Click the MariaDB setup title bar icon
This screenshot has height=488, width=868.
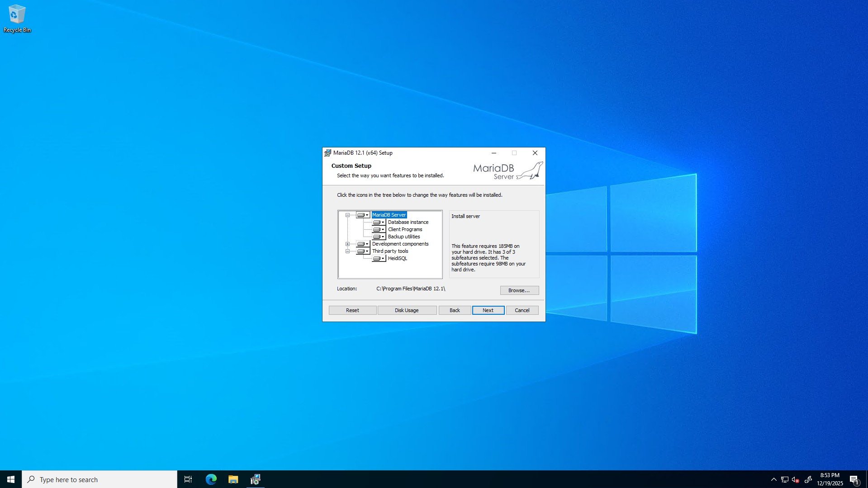[x=328, y=153]
